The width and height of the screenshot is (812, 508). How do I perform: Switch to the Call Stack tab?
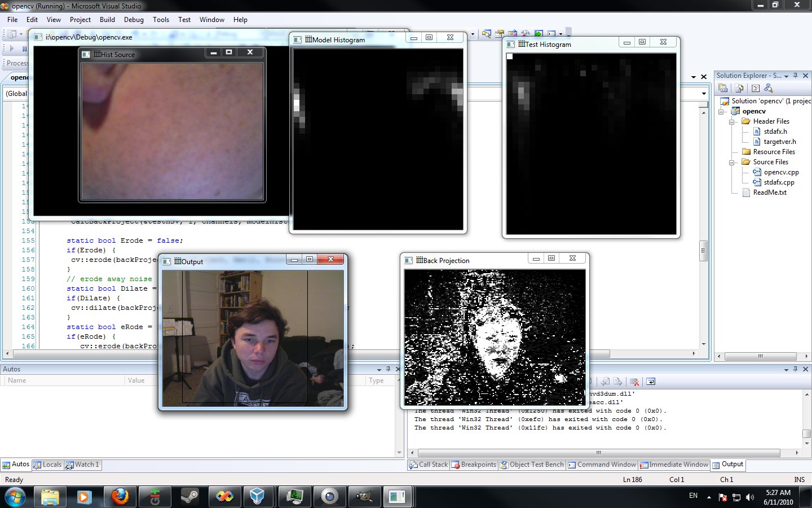428,465
